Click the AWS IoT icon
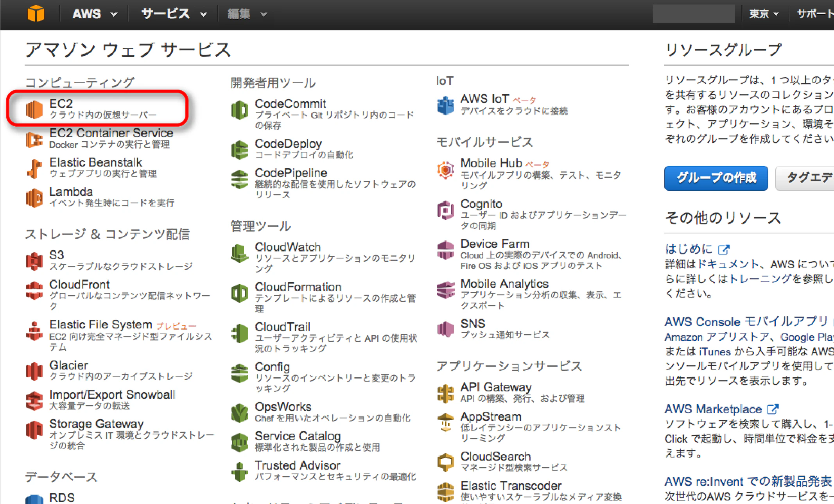This screenshot has height=504, width=834. (x=445, y=105)
